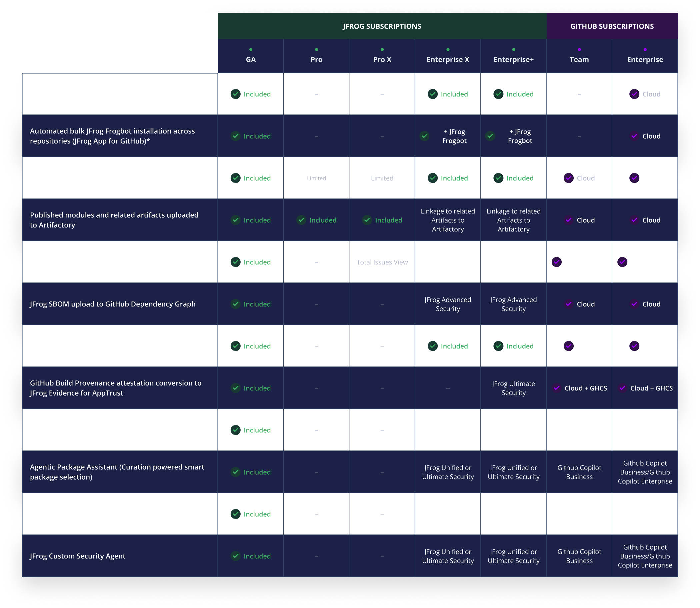Click Team 'Cloud + GHCS' check icon
The height and width of the screenshot is (608, 700).
[556, 388]
